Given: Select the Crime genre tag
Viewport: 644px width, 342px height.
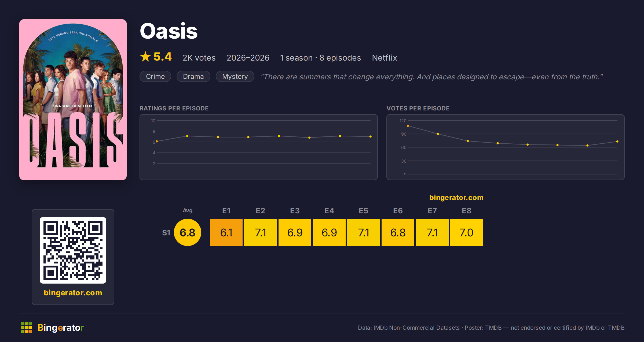Looking at the screenshot, I should click(x=155, y=76).
